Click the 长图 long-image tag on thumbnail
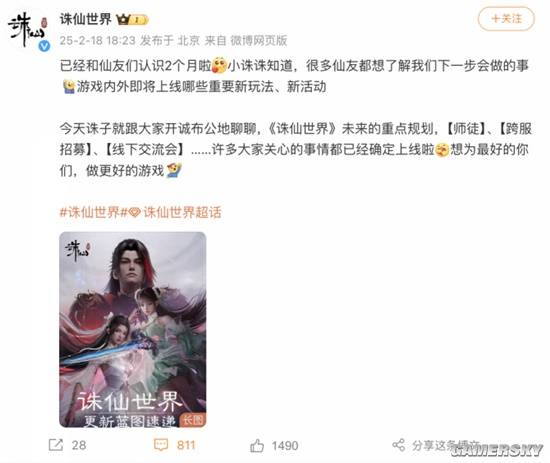Image resolution: width=550 pixels, height=463 pixels. (x=193, y=420)
